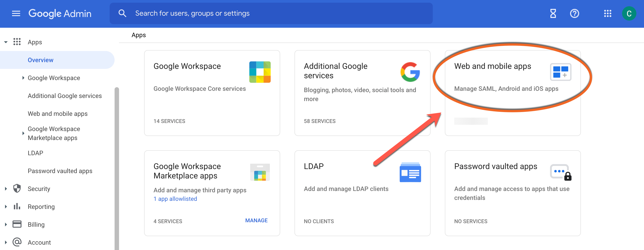Open Web and mobile apps sidebar item
Screen dimensions: 644x250
click(58, 113)
